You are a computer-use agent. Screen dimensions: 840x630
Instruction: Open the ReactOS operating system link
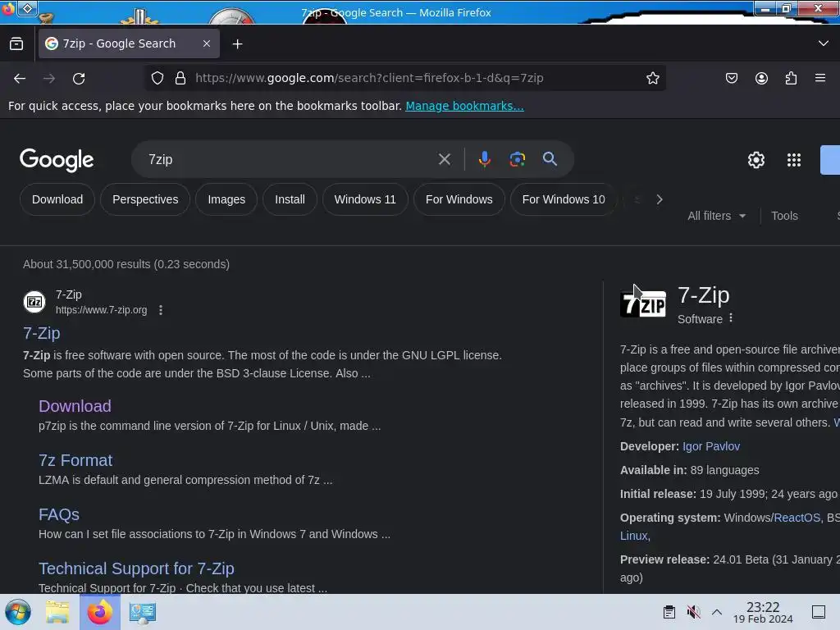point(797,518)
